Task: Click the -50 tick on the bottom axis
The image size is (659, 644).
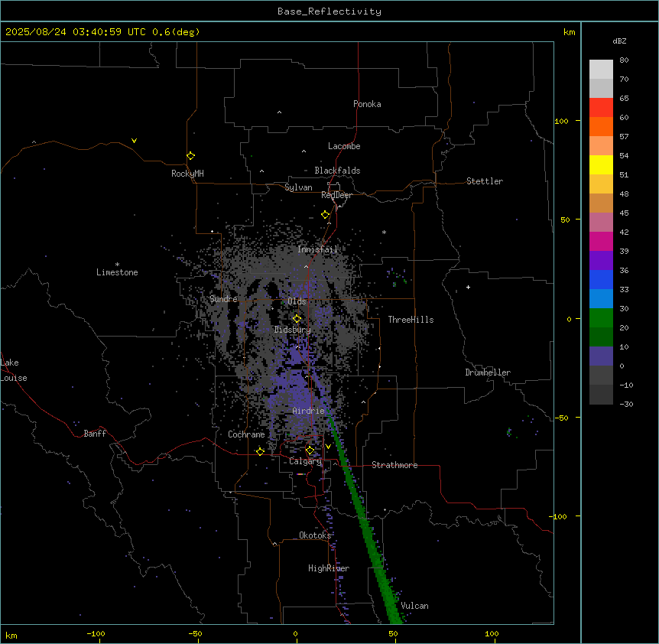Action: (x=195, y=633)
